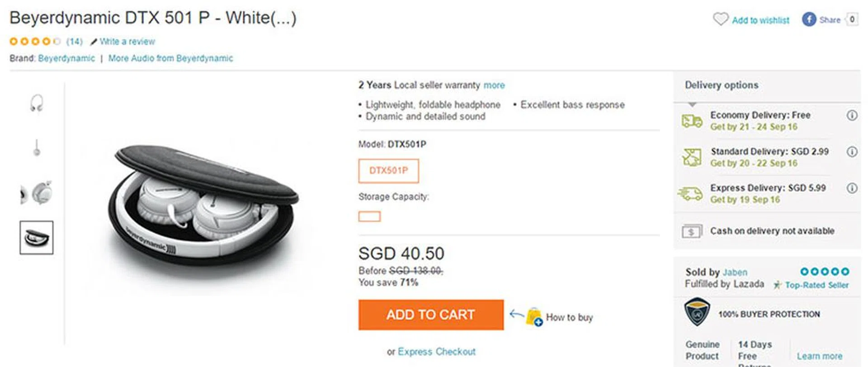This screenshot has width=868, height=367.
Task: Click the pencil icon beside Write a review
Action: click(x=94, y=42)
